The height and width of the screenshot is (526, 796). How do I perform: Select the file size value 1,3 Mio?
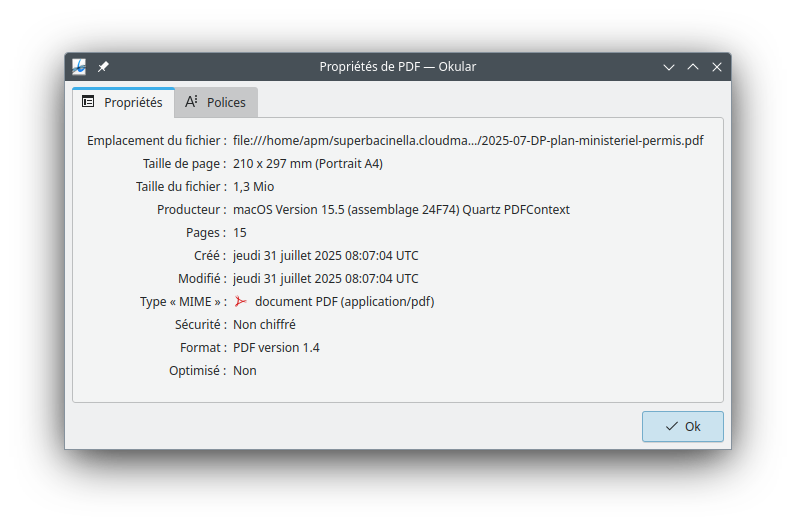click(254, 186)
